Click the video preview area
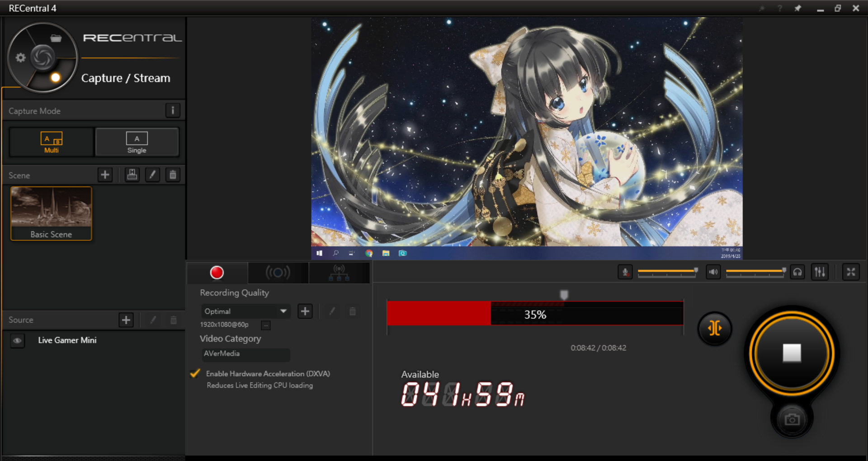Viewport: 868px width, 461px height. click(527, 138)
